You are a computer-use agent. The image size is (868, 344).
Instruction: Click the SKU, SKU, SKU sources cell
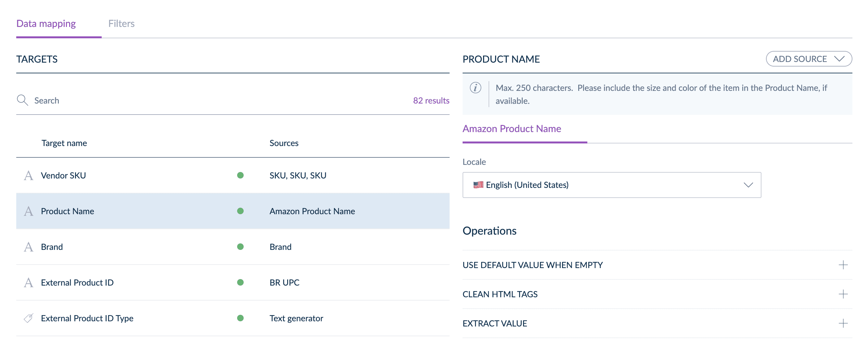pyautogui.click(x=298, y=175)
